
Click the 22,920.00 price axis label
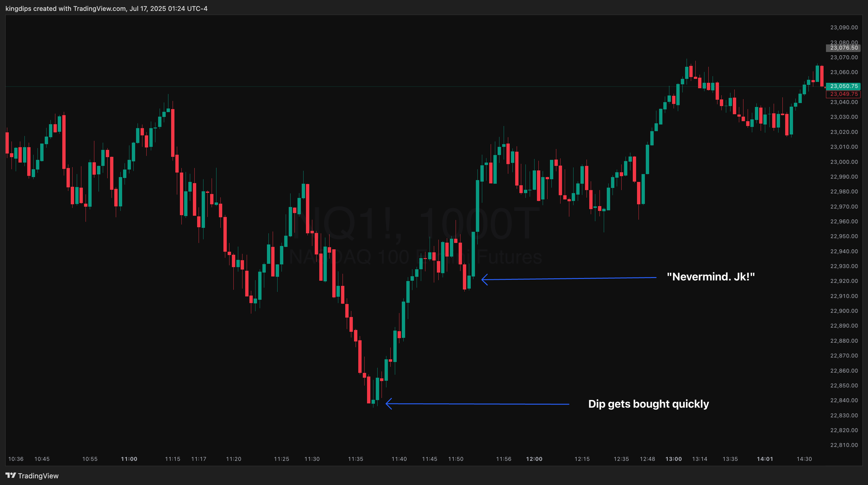pyautogui.click(x=844, y=281)
